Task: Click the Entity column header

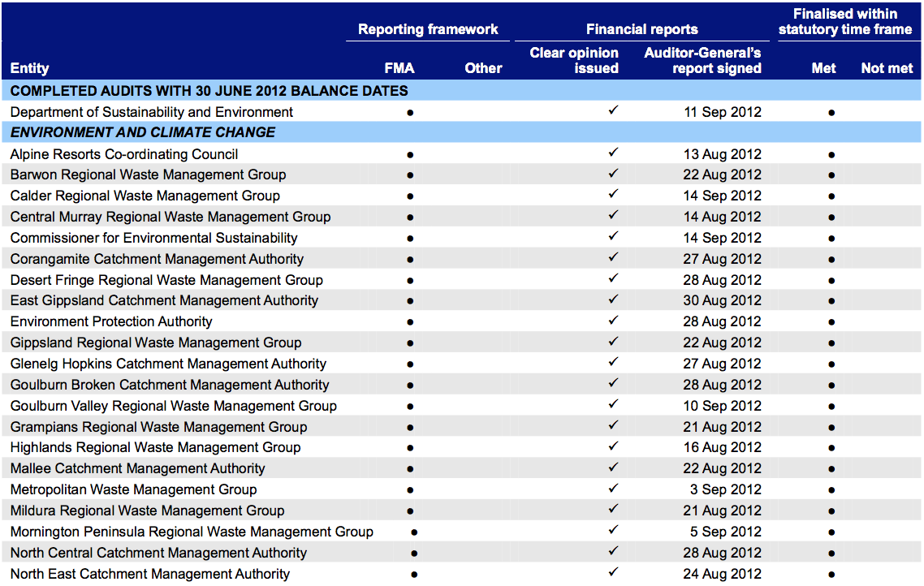Action: tap(29, 68)
